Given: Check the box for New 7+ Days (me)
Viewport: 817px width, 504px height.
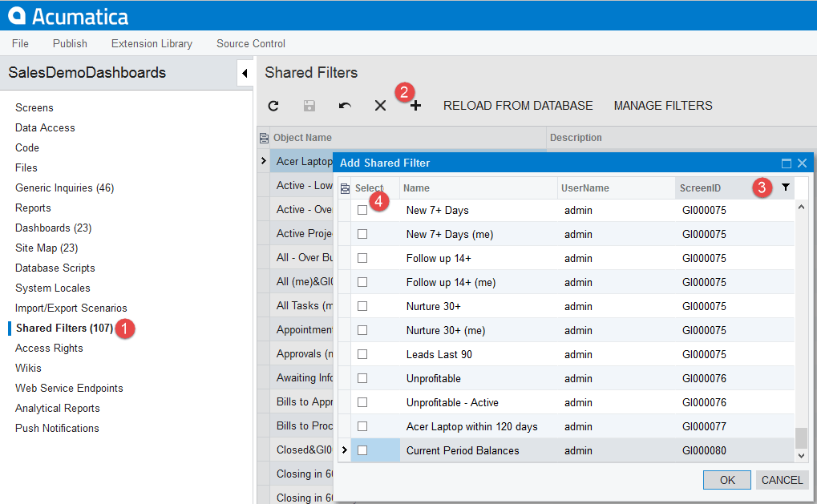Looking at the screenshot, I should [x=362, y=234].
